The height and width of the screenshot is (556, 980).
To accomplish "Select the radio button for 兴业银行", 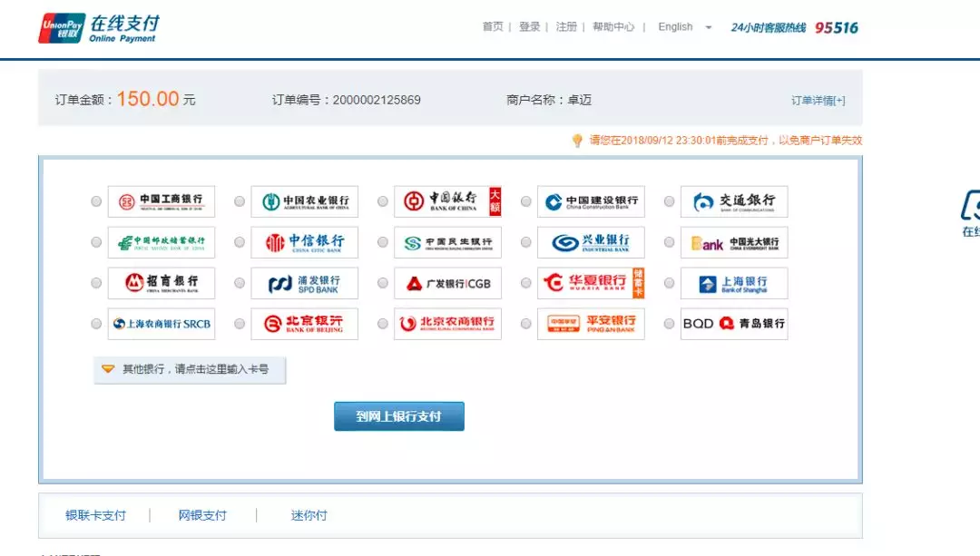I will pos(525,242).
